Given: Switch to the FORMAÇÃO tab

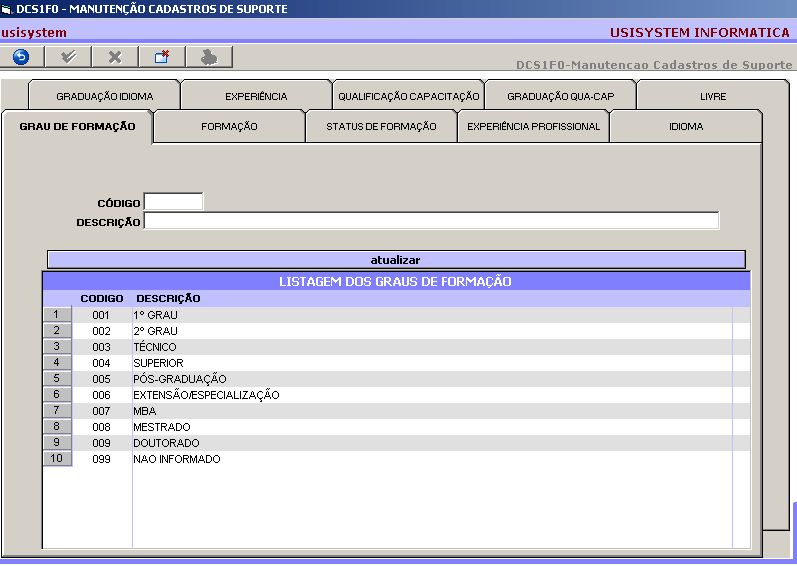Looking at the screenshot, I should 229,127.
